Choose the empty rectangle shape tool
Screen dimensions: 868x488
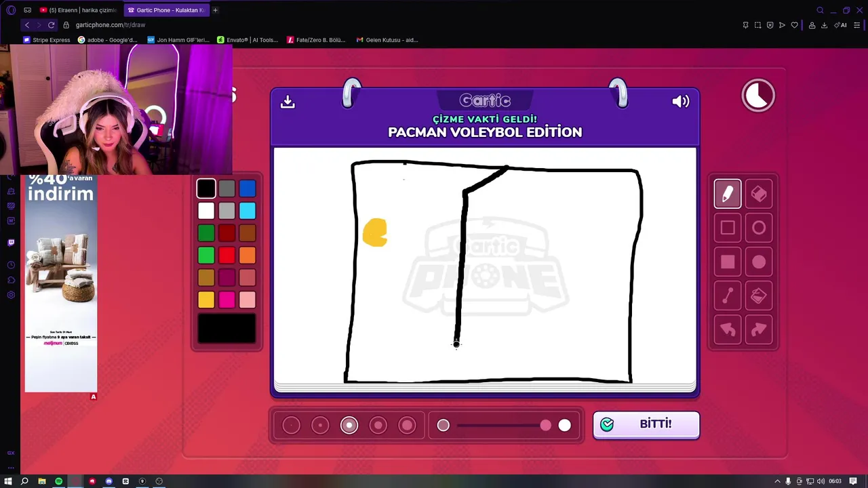[728, 228]
